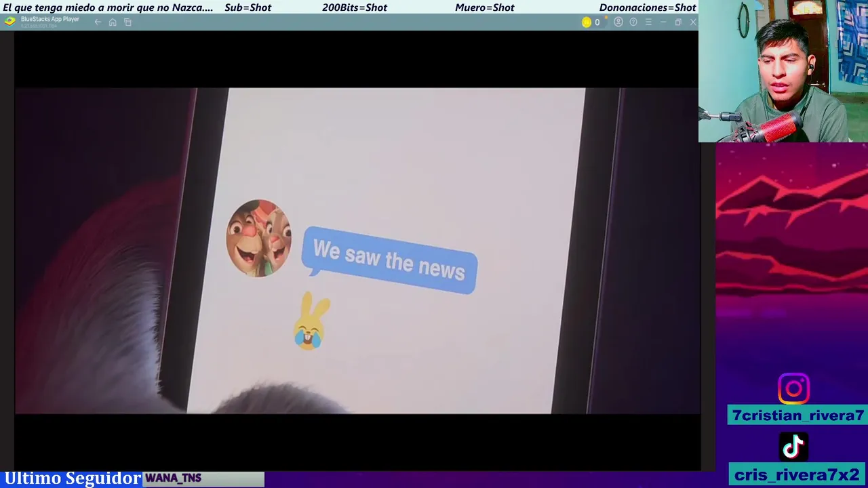The image size is (868, 488).
Task: Click the streamer webcam feed
Action: 783,71
